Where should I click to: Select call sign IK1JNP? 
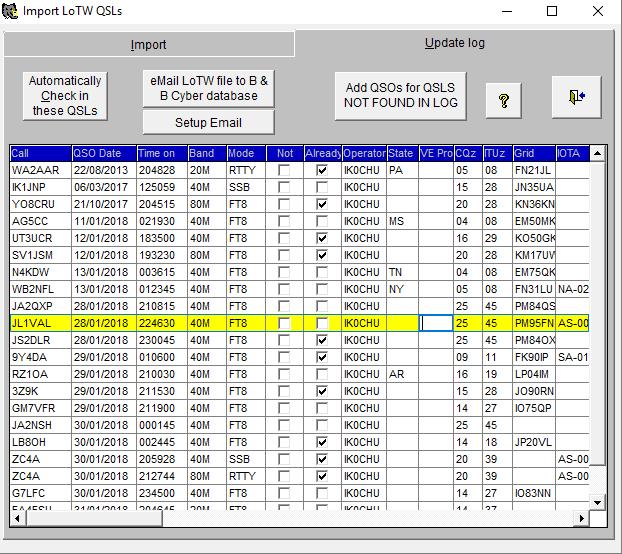(x=29, y=187)
